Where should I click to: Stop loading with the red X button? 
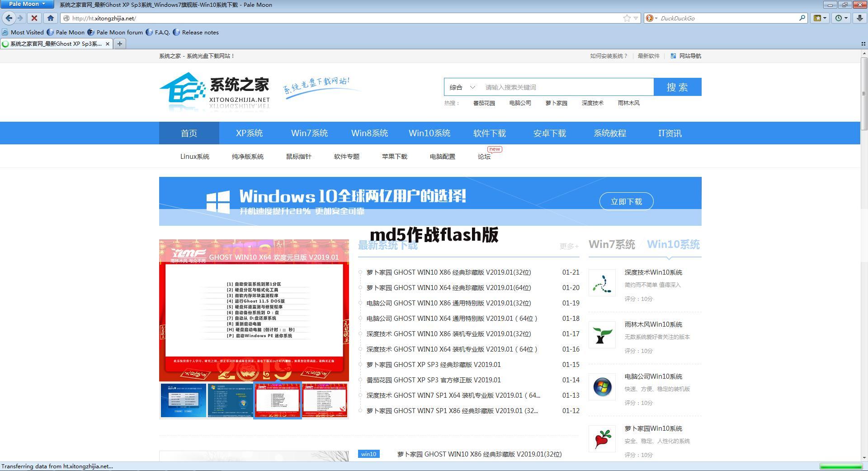click(34, 18)
